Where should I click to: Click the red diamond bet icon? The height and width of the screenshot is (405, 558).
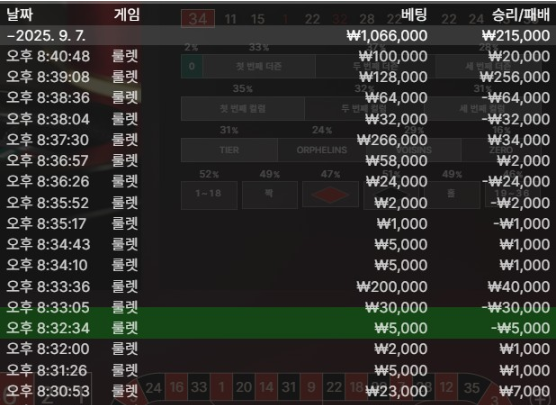[330, 194]
